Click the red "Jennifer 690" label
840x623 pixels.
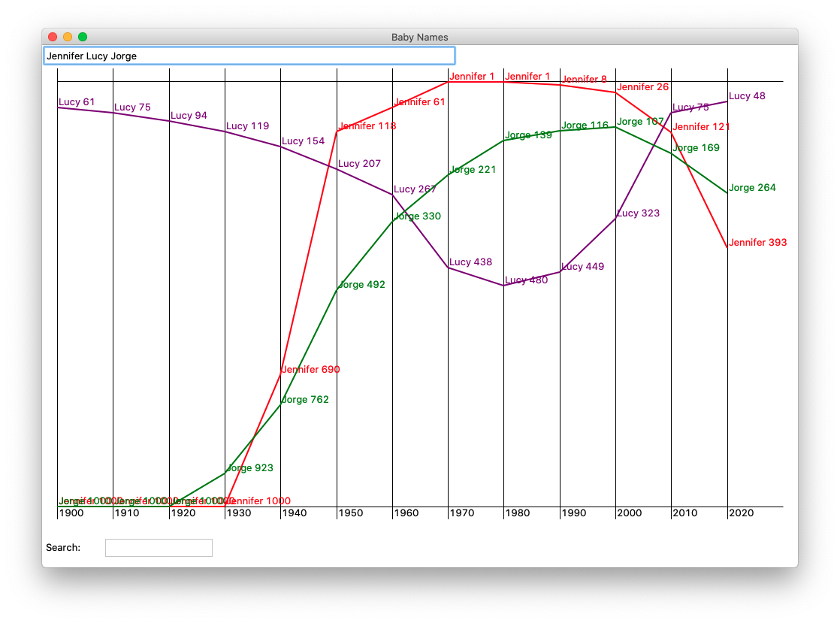click(311, 370)
